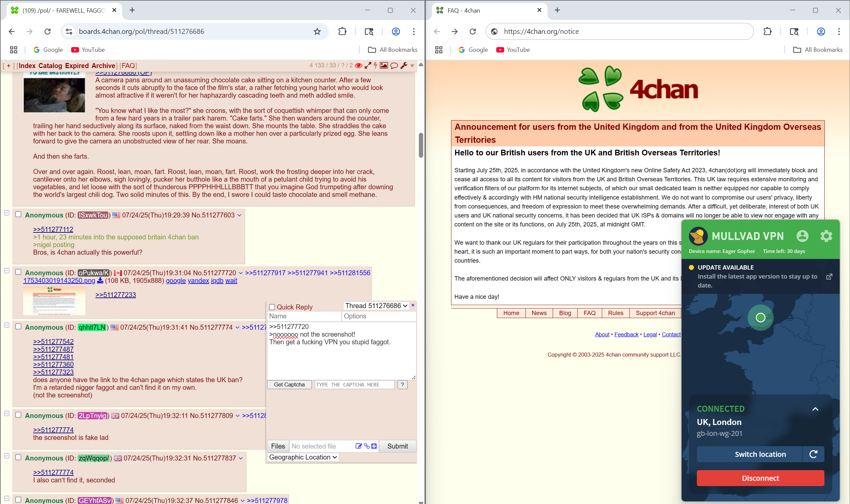Click the captcha text input field
This screenshot has height=504, width=850.
point(354,384)
